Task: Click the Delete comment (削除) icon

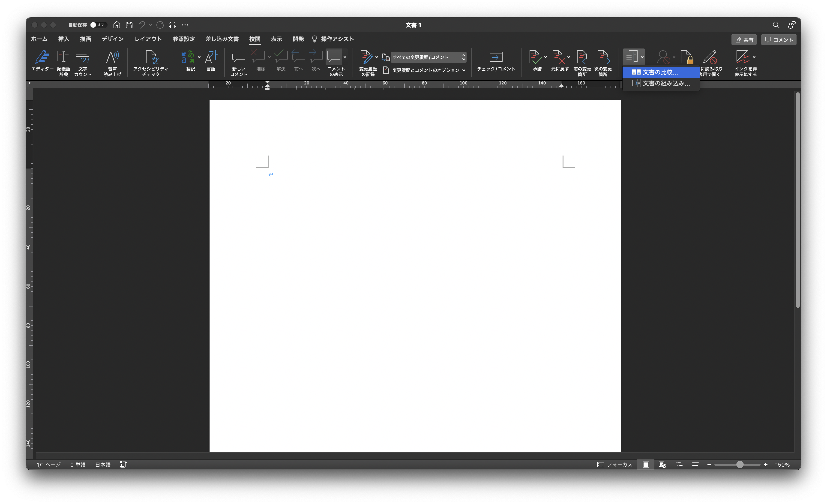Action: (x=258, y=56)
